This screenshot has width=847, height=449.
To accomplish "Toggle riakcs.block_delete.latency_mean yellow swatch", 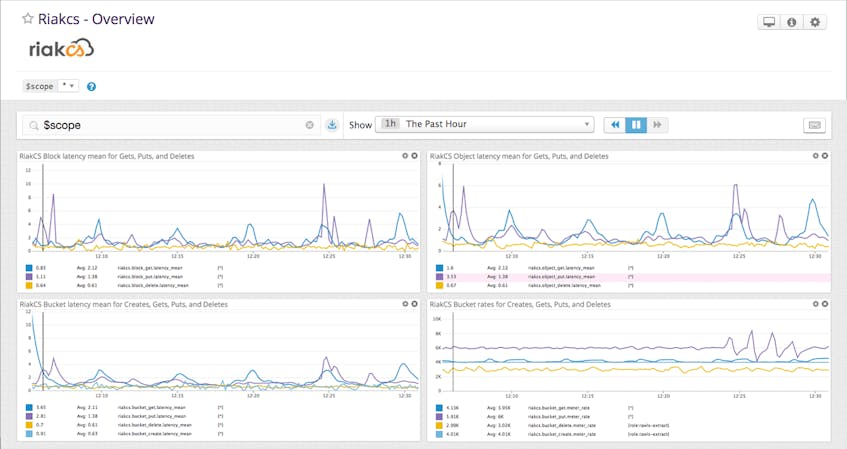I will click(29, 285).
